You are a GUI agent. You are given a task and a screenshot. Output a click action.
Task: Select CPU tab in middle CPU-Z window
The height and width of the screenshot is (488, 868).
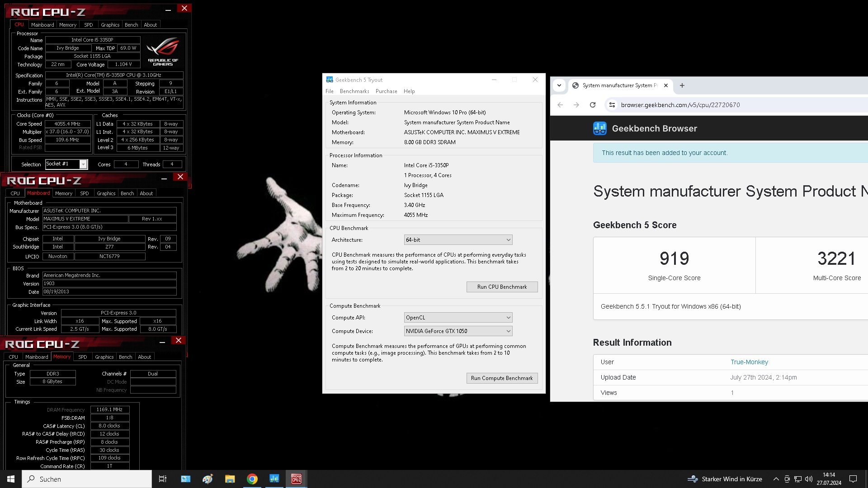click(15, 193)
